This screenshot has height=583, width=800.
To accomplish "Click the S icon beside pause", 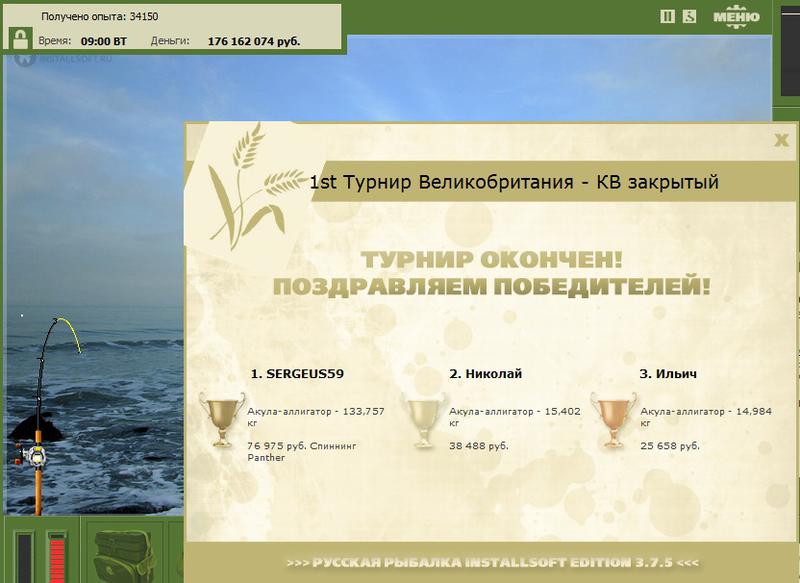I will (x=689, y=16).
